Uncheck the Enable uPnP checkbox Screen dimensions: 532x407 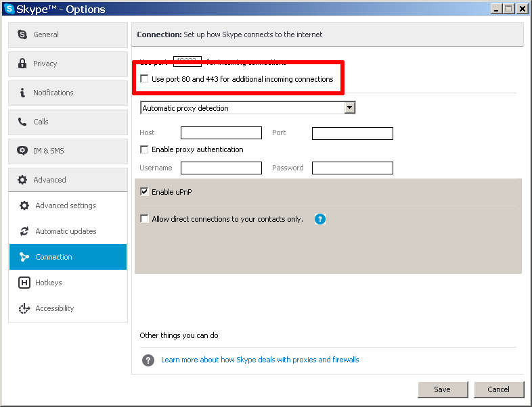point(144,192)
